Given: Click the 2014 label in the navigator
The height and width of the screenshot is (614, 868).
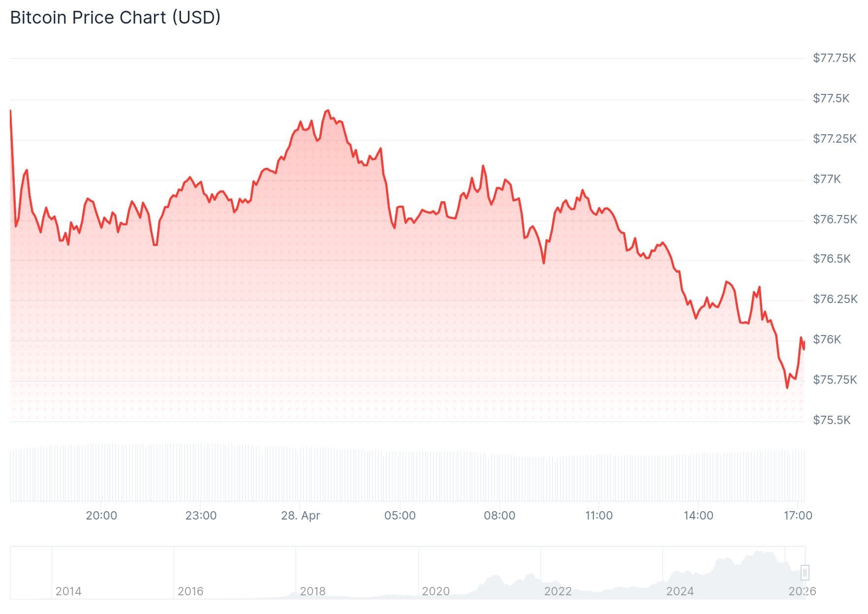Looking at the screenshot, I should (68, 591).
